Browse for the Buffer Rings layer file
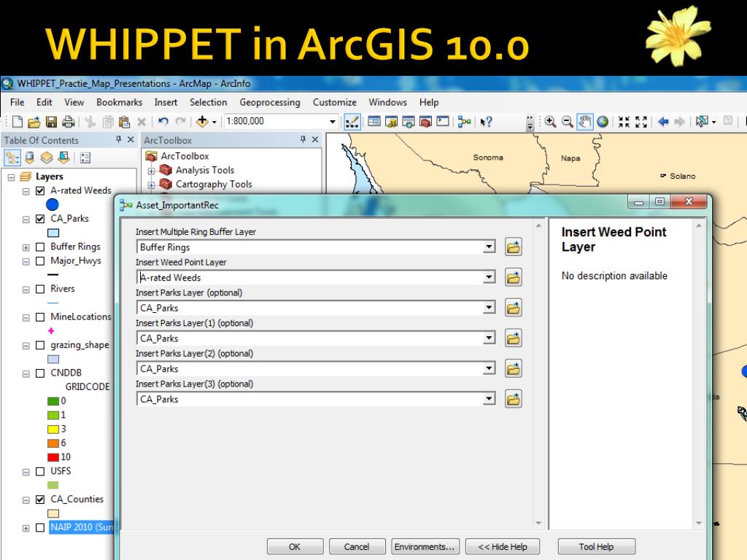The height and width of the screenshot is (560, 747). click(x=513, y=247)
